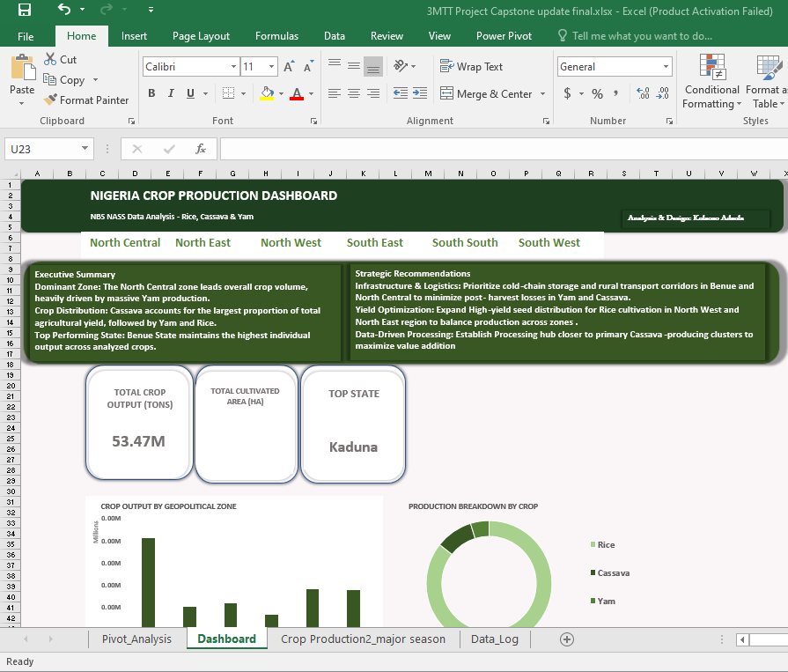
Task: Toggle Center horizontal alignment
Action: 354,93
